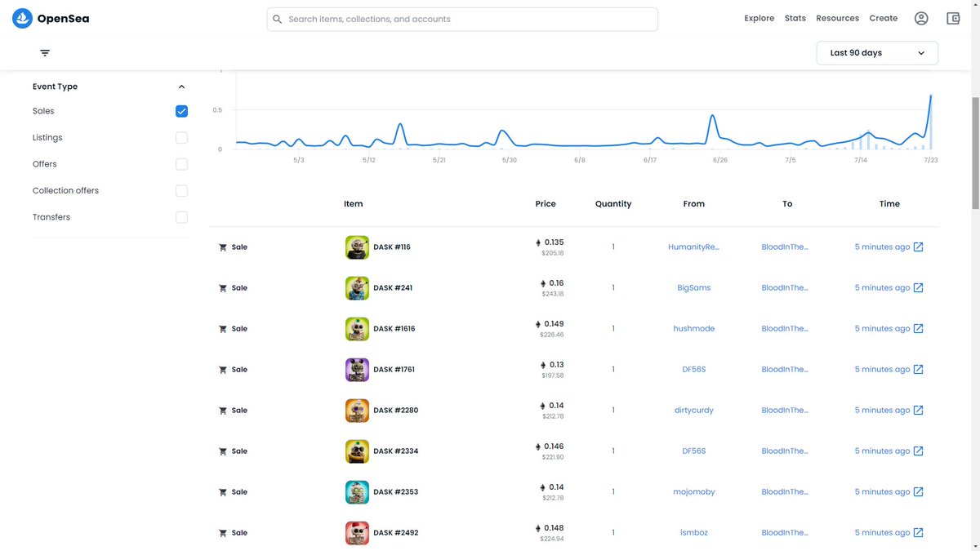Open seller mojomoby profile link
Screen dimensions: 980x551
coord(693,491)
